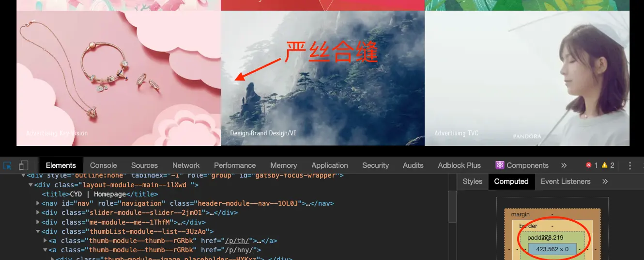Collapse the anchor with href /p/hny/

[x=46, y=250]
